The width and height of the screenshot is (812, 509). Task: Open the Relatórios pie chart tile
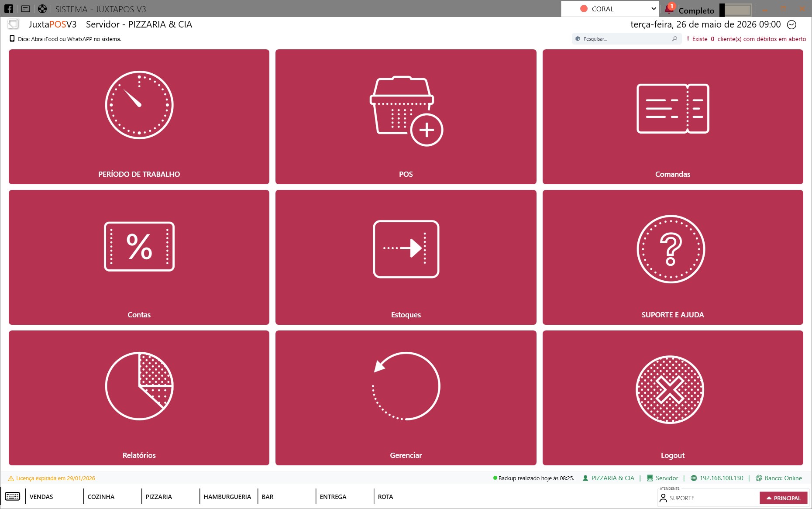139,398
